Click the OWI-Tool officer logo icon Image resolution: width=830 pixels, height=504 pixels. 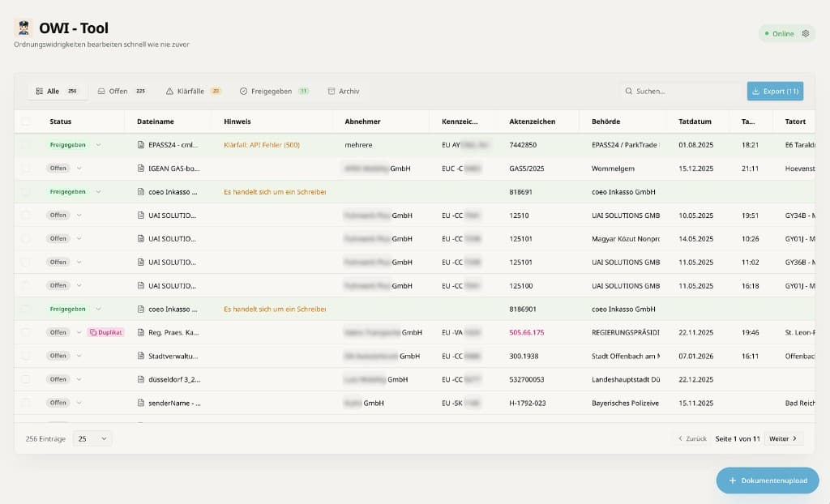(x=24, y=28)
